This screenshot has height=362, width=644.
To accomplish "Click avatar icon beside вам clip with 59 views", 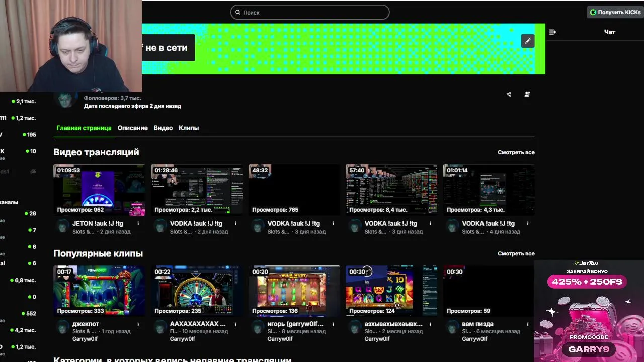I will pyautogui.click(x=452, y=328).
